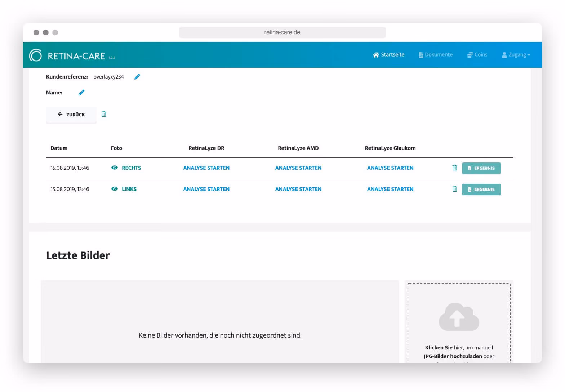Click the retina-care.de address bar
Viewport: 565px width, 392px height.
(x=282, y=32)
